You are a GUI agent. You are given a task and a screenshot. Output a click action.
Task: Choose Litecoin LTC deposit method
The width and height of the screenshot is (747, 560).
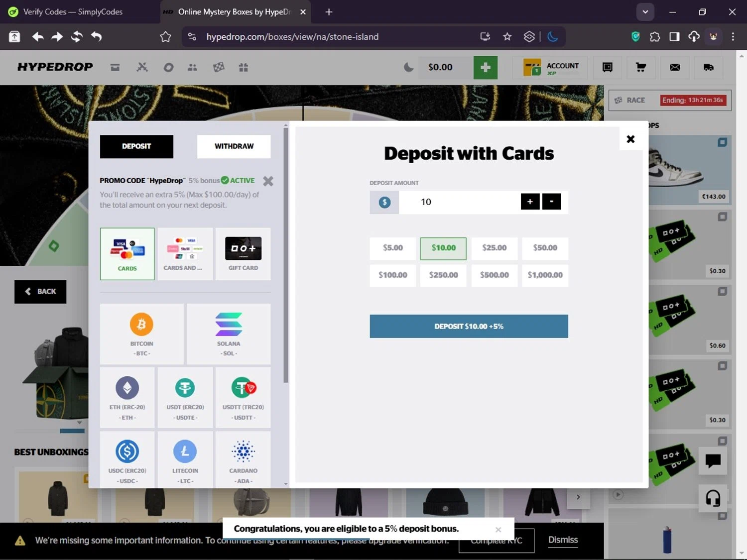(x=185, y=459)
